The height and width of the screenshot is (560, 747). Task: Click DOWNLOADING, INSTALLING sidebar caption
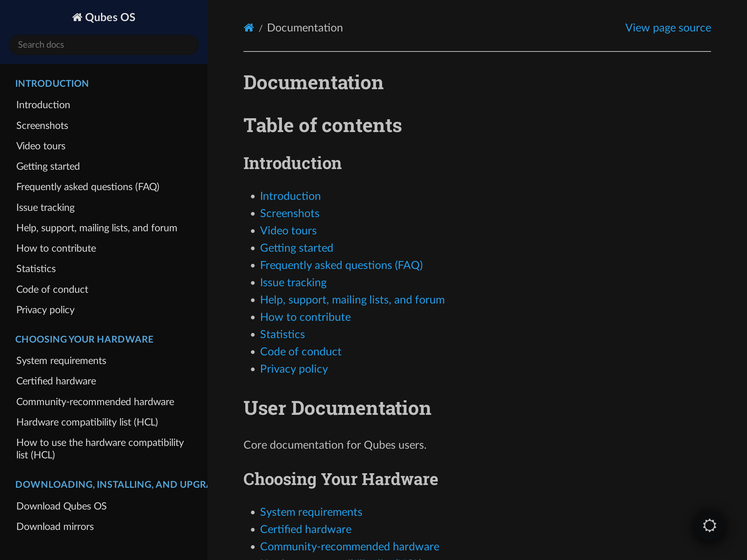pos(111,484)
